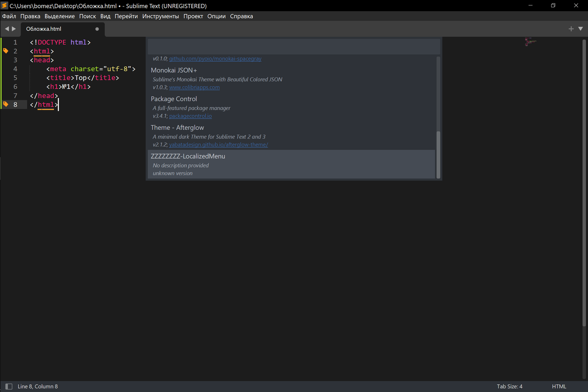588x392 pixels.
Task: Open the www.colibriapps.com link
Action: 195,87
